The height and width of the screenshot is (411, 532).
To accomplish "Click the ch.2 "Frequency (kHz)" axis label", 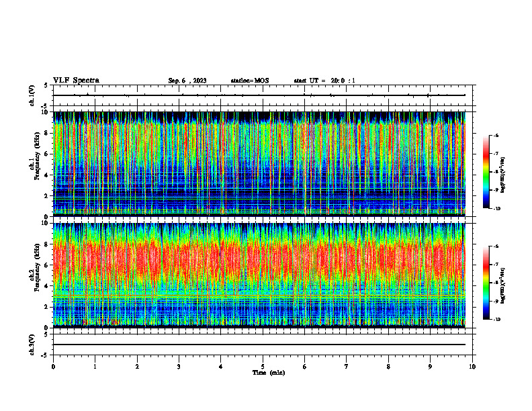I will coord(38,267).
